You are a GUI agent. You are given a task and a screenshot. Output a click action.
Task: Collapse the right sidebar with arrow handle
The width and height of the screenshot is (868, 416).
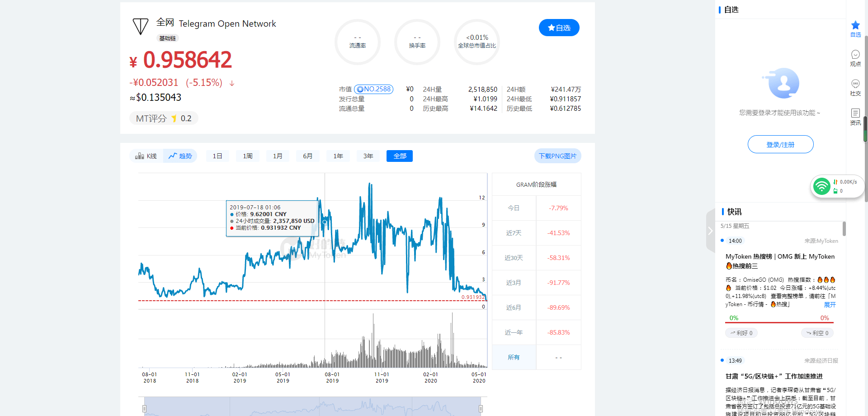710,231
